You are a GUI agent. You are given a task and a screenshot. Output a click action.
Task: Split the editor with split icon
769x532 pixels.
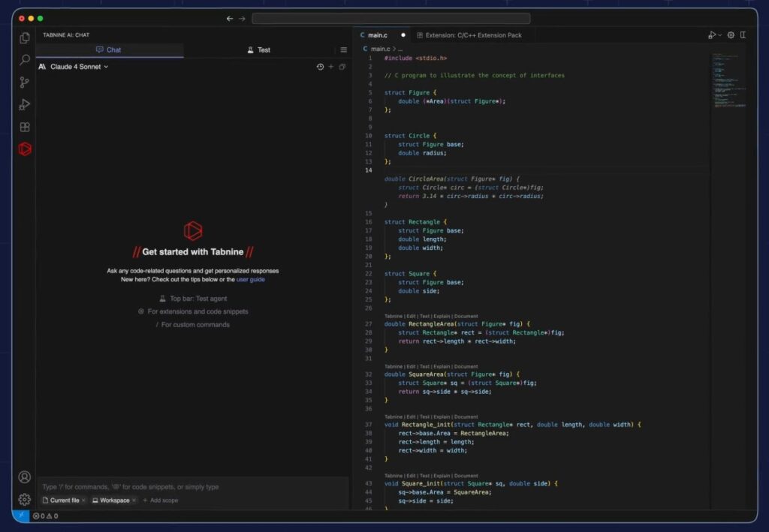tap(743, 35)
